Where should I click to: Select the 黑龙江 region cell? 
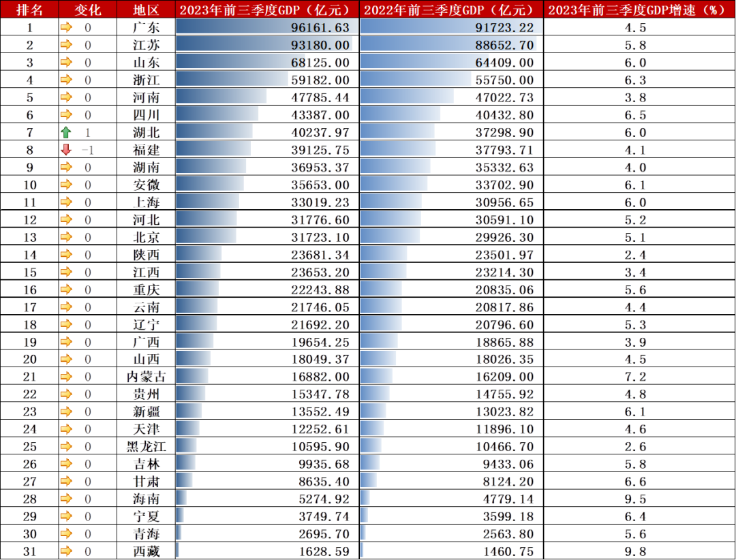click(146, 446)
